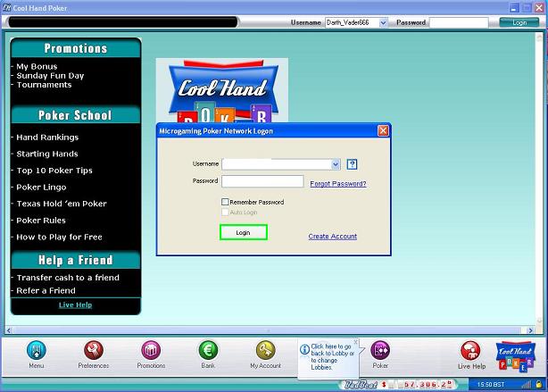Open My Bonus promotion

click(x=37, y=66)
